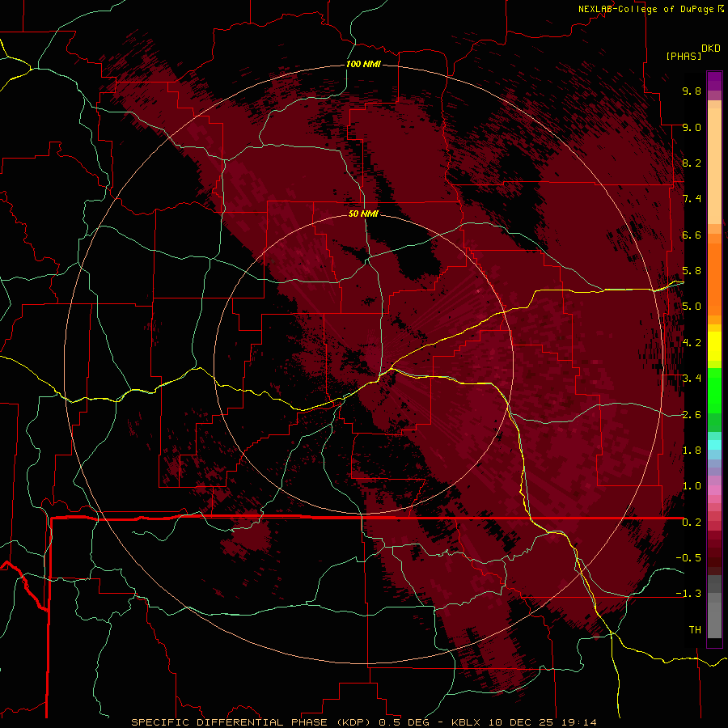Viewport: 728px width, 728px height.
Task: Click the 2.6 value on the scale
Action: point(692,414)
